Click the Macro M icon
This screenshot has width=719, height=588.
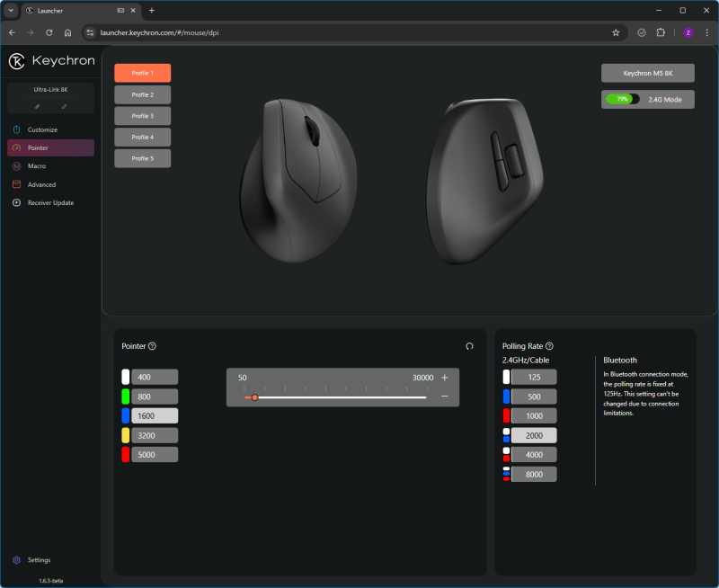16,166
